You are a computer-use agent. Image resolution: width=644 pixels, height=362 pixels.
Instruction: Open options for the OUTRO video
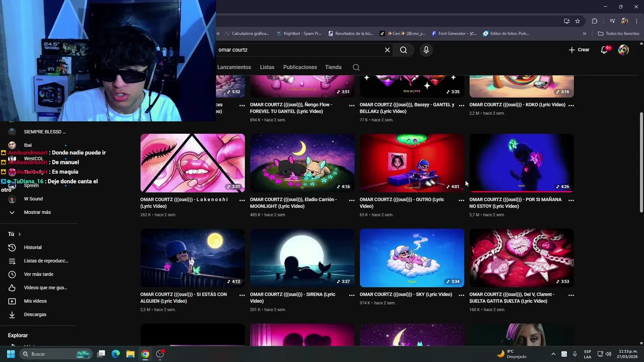[x=461, y=200]
